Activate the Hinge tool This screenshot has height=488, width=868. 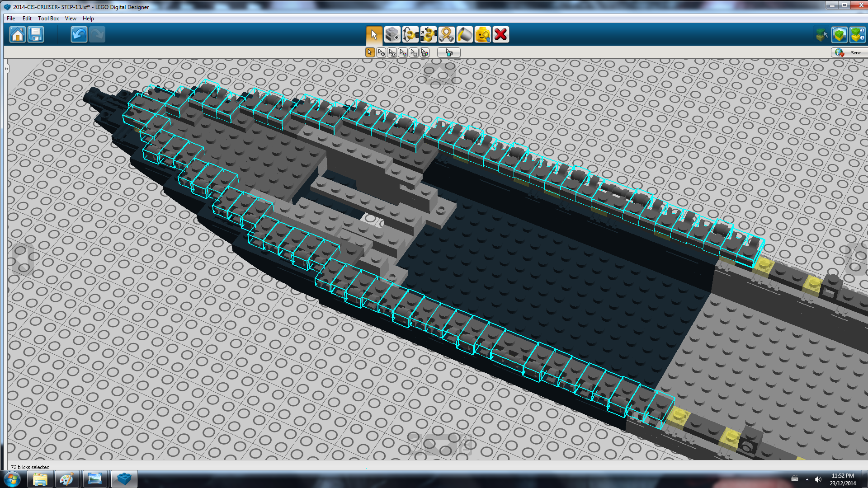point(410,35)
